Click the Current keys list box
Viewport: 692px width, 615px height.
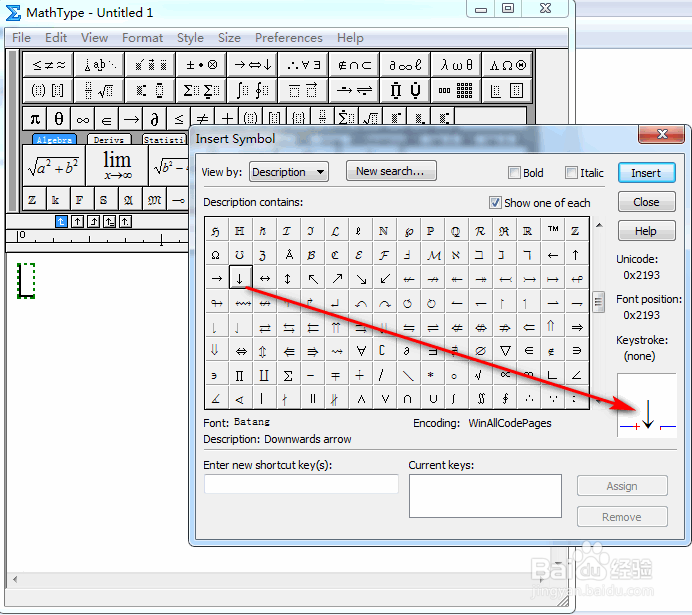[485, 496]
